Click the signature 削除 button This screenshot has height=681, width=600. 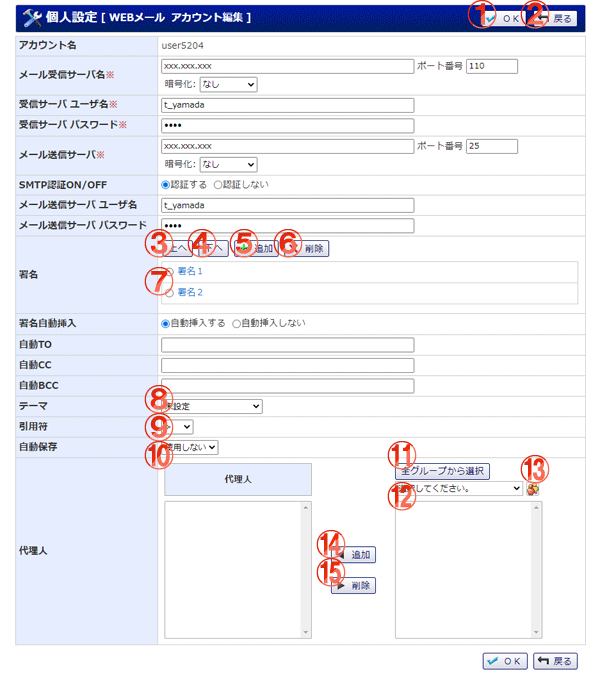pyautogui.click(x=306, y=248)
